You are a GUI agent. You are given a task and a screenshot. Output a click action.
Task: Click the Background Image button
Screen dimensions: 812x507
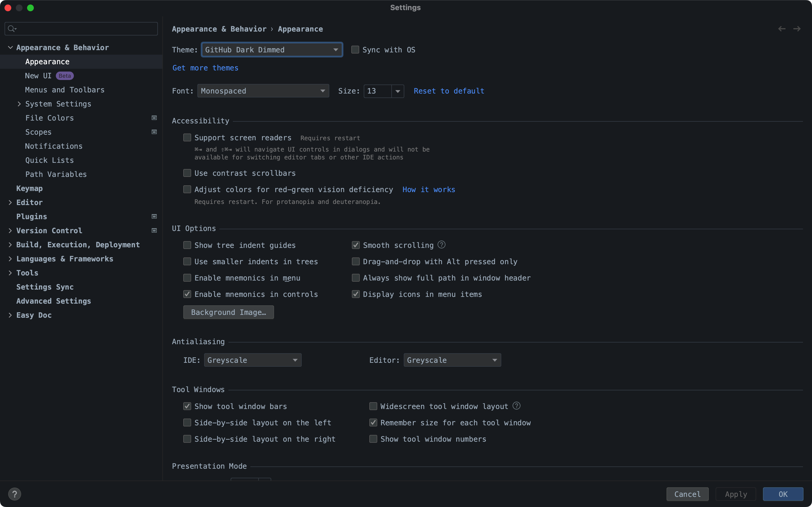pyautogui.click(x=228, y=312)
